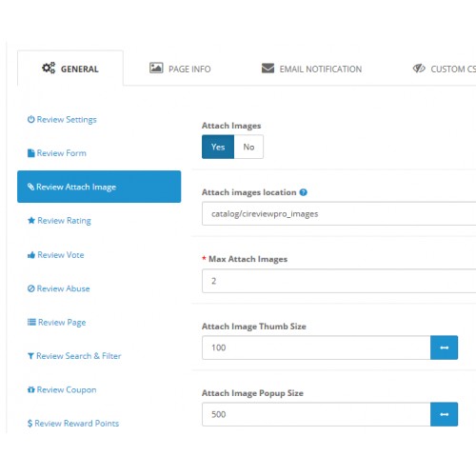476x476 pixels.
Task: Click the help icon beside Attach images location
Action: pyautogui.click(x=303, y=192)
